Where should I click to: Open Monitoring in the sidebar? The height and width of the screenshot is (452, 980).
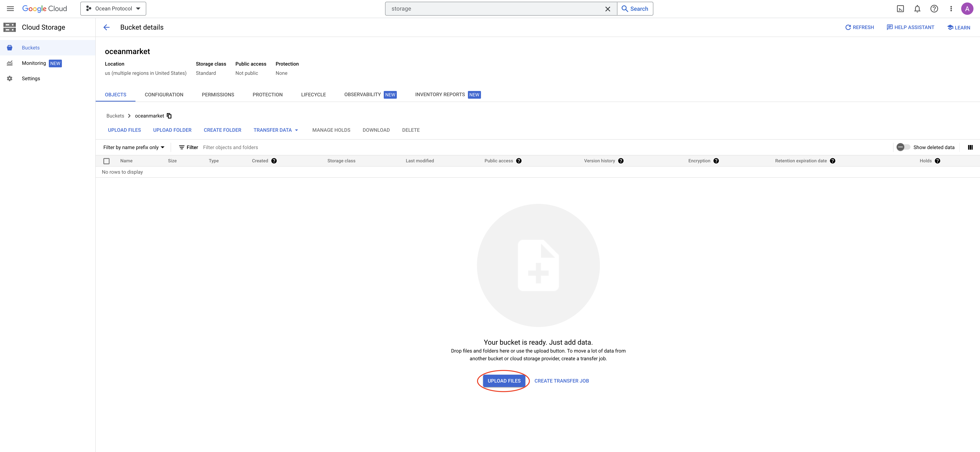(x=34, y=63)
